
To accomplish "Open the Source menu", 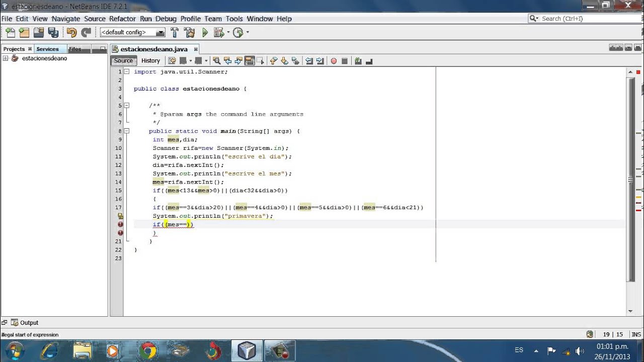I will point(95,19).
